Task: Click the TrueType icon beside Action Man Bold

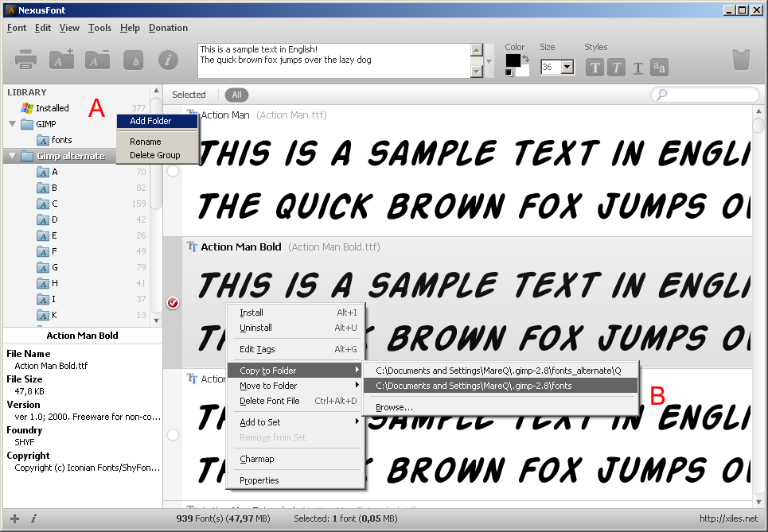Action: pyautogui.click(x=192, y=247)
